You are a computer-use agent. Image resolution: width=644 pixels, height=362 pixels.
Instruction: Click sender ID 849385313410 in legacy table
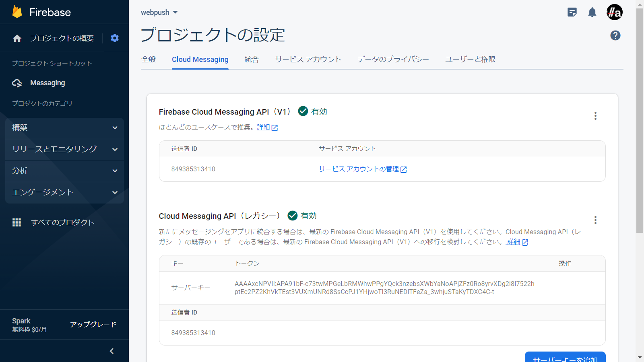click(193, 333)
